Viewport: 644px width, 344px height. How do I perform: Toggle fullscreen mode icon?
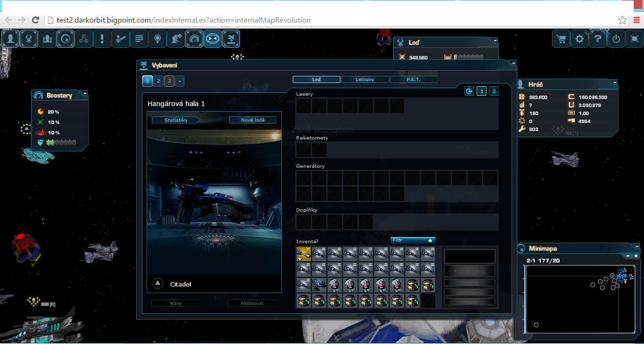tap(635, 39)
